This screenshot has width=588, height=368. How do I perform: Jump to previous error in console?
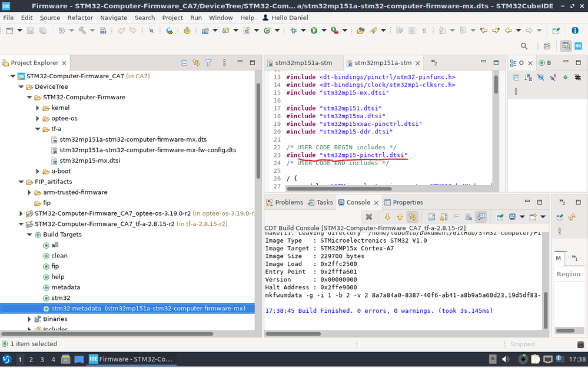pyautogui.click(x=400, y=217)
